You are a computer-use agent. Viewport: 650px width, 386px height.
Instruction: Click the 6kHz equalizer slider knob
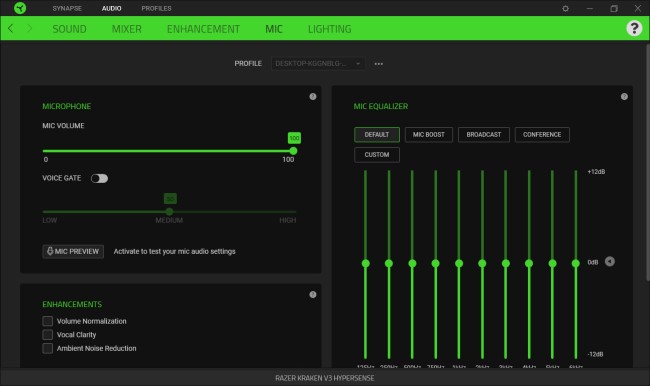pos(575,263)
